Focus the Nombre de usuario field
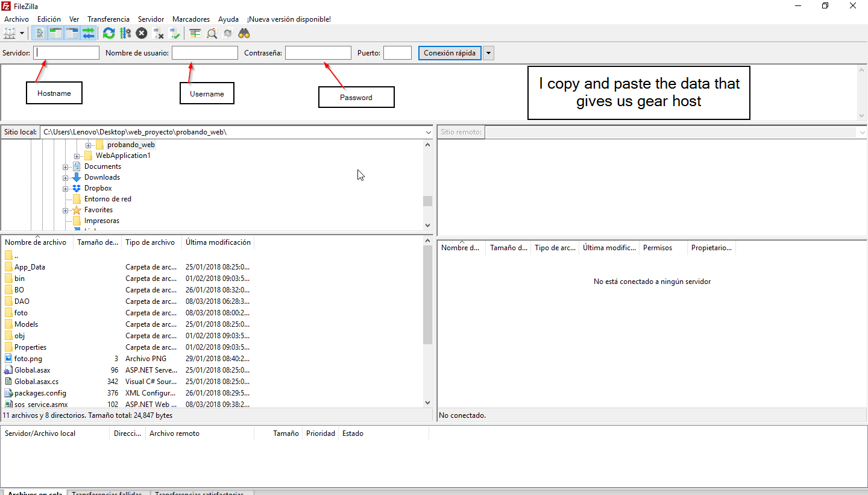This screenshot has height=495, width=868. pos(205,53)
